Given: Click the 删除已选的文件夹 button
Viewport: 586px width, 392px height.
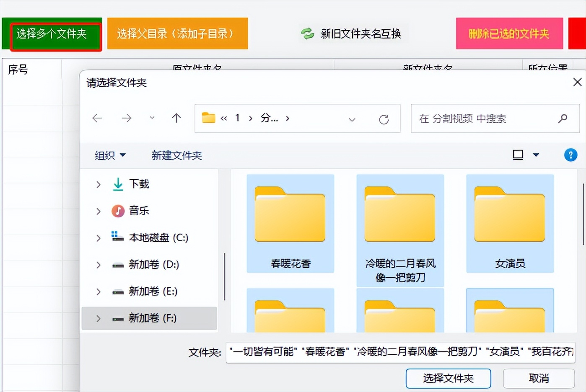Looking at the screenshot, I should tap(509, 34).
